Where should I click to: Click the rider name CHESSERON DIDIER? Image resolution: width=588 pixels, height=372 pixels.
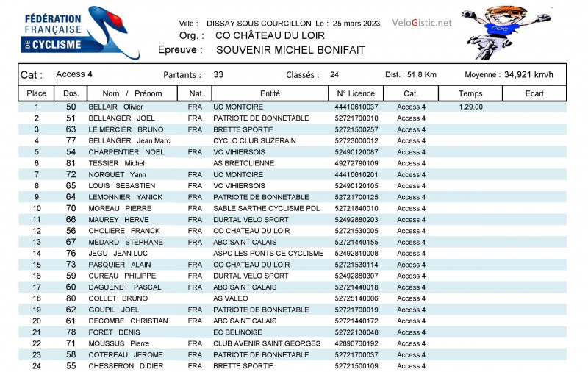click(122, 366)
